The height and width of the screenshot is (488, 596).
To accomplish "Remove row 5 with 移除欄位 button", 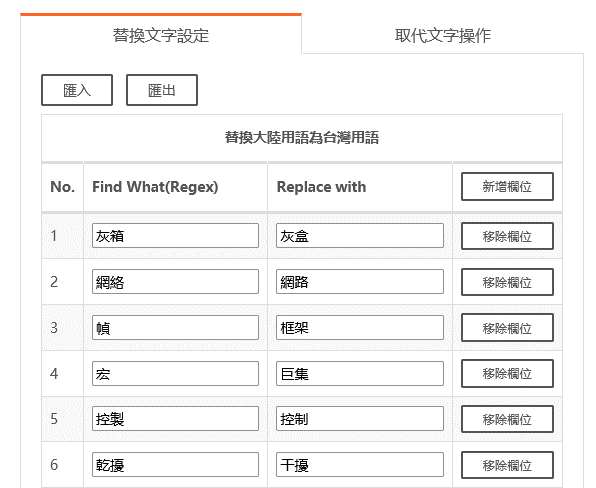I will pyautogui.click(x=507, y=419).
